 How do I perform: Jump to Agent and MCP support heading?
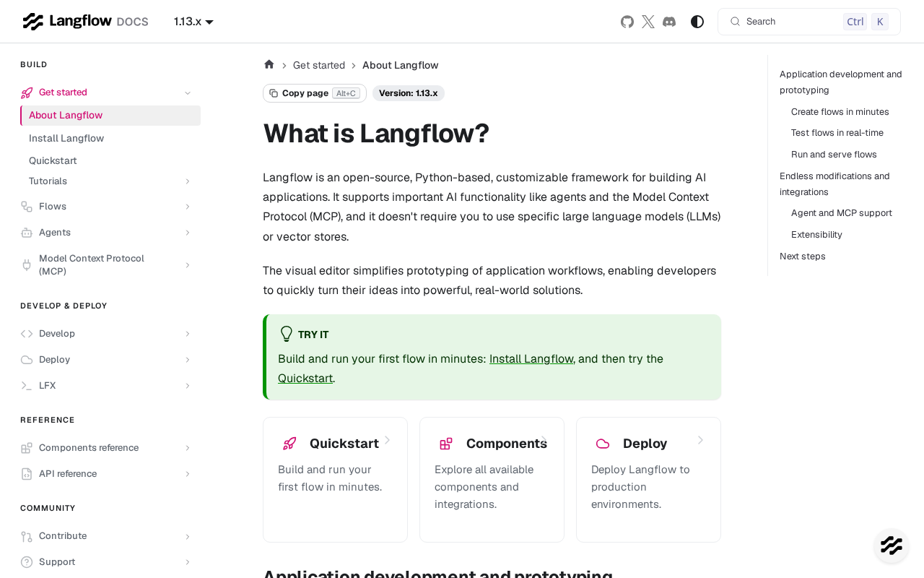(x=842, y=213)
